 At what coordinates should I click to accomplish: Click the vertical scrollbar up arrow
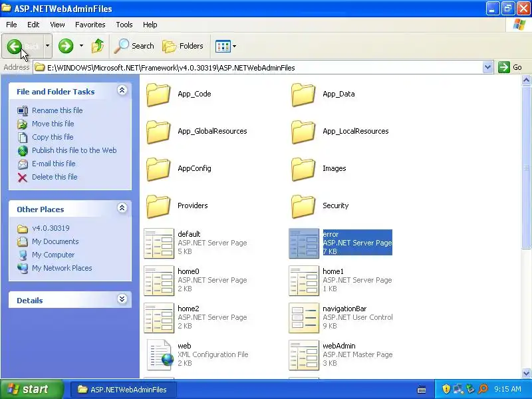526,80
